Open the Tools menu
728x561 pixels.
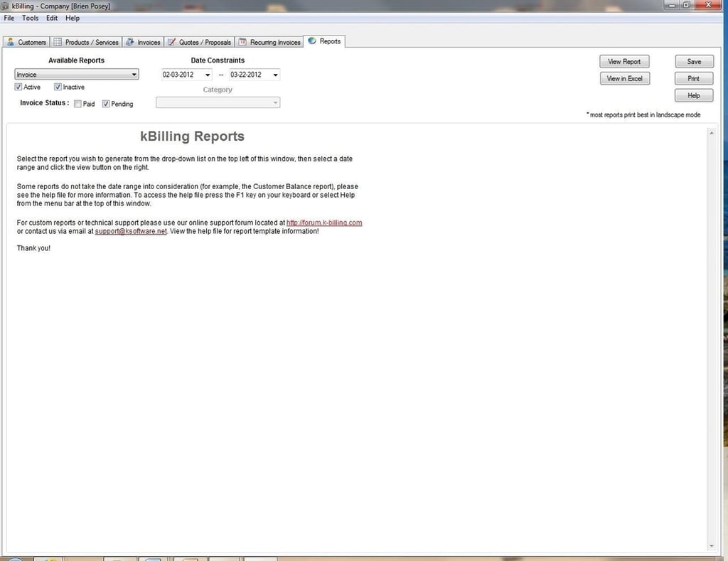tap(30, 18)
